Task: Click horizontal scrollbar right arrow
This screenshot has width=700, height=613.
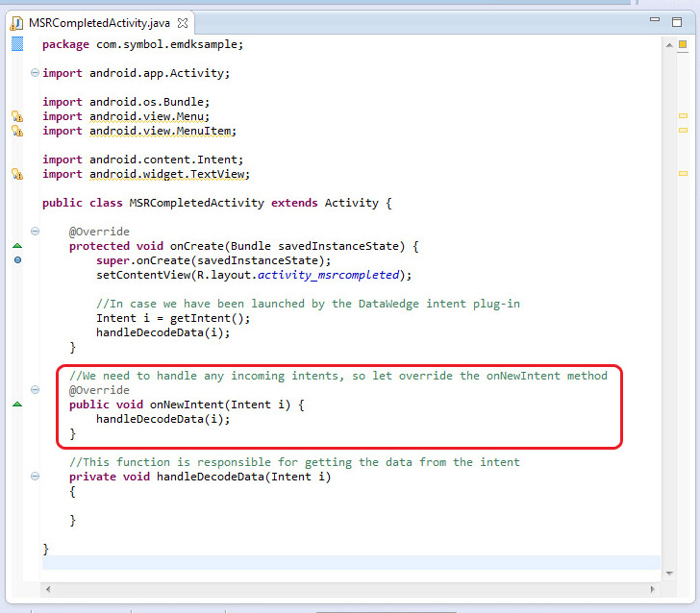Action: (652, 588)
